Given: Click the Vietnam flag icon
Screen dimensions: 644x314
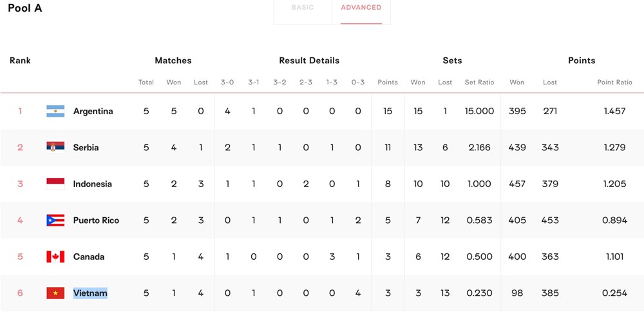Looking at the screenshot, I should [x=55, y=293].
